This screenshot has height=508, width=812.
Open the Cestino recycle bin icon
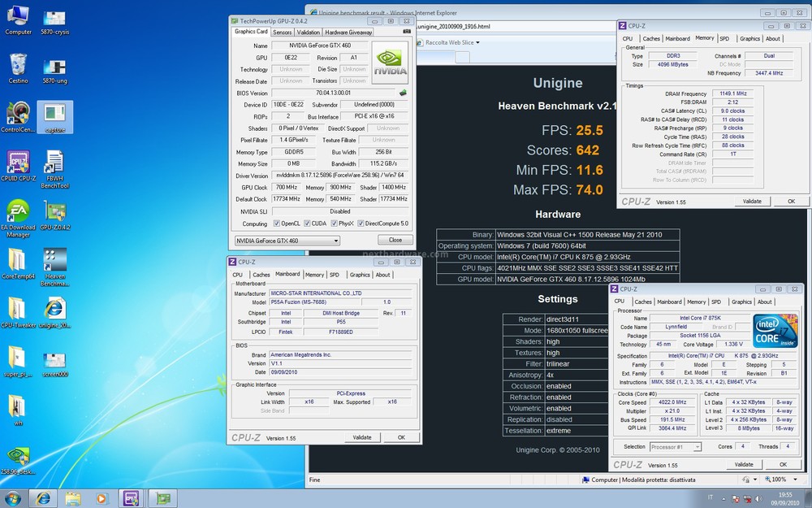click(x=18, y=68)
